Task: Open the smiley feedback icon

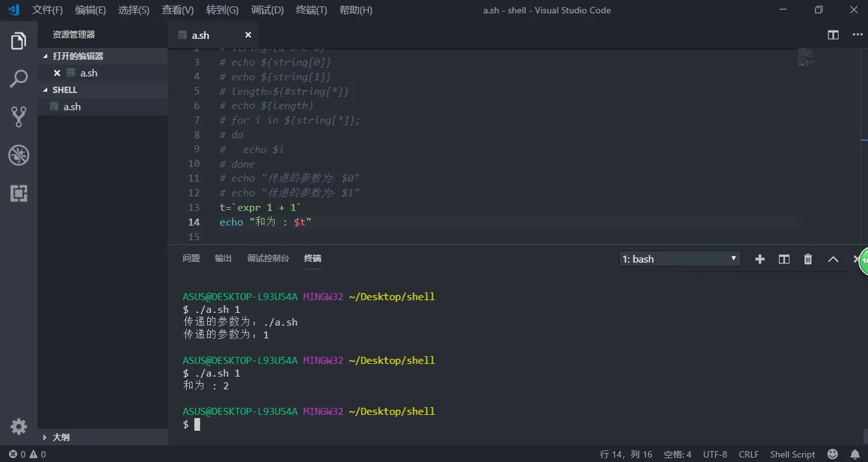Action: (832, 454)
